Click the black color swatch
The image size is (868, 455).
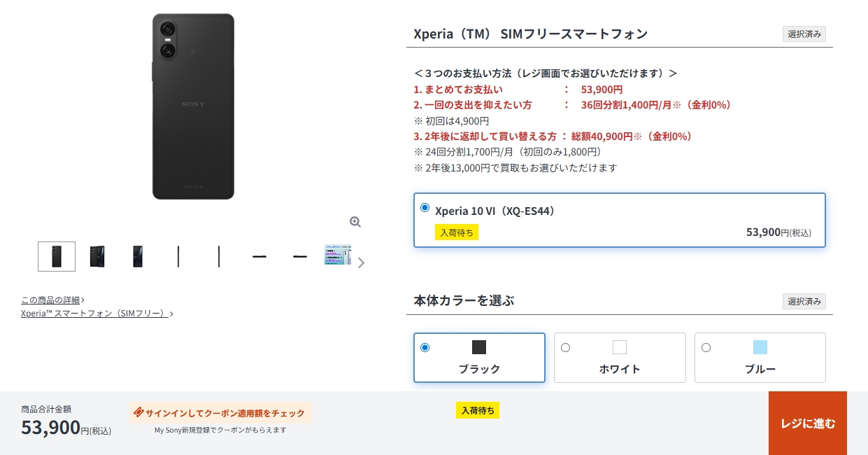coord(479,347)
